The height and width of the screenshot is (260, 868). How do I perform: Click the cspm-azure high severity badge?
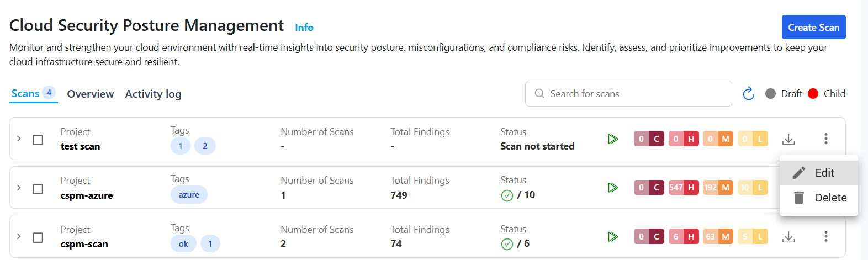tap(684, 188)
